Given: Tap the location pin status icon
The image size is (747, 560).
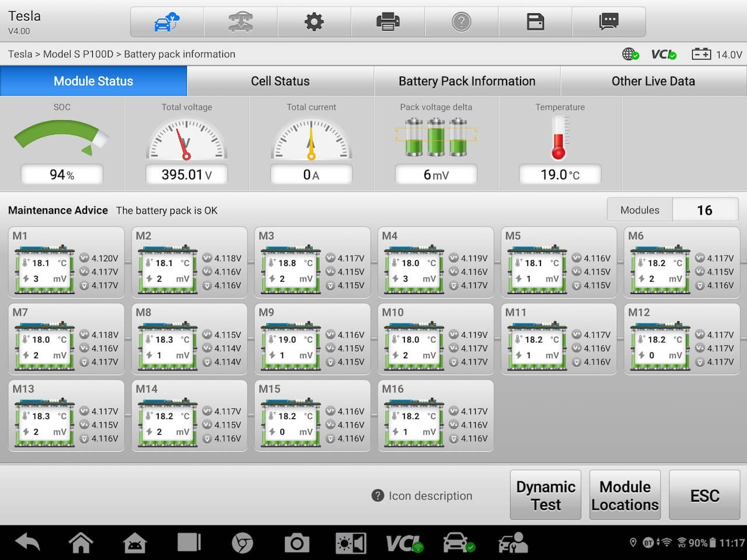Looking at the screenshot, I should [633, 543].
